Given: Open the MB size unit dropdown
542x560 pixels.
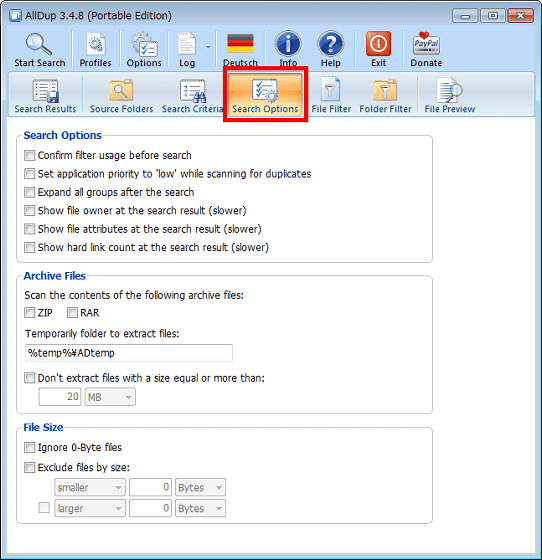Looking at the screenshot, I should [x=110, y=397].
